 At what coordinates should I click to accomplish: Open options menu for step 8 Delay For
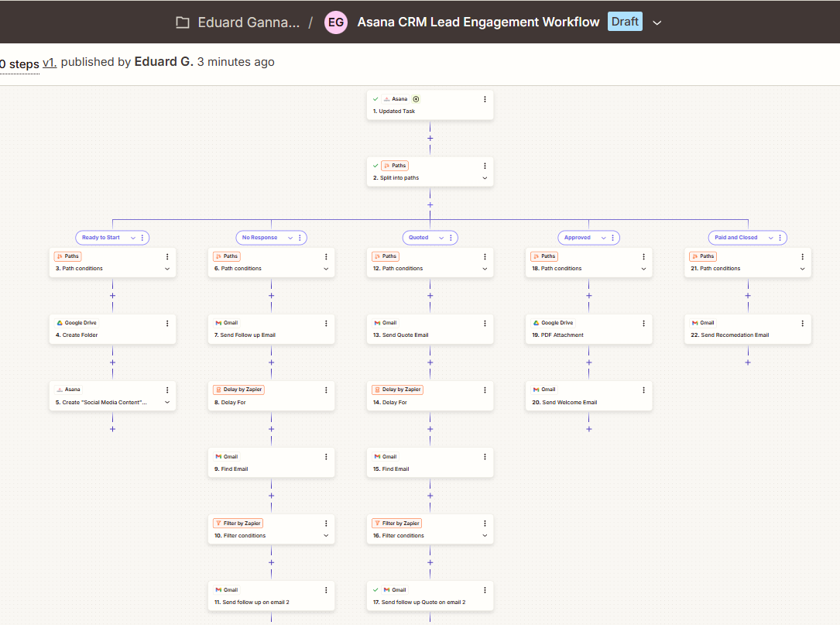326,390
